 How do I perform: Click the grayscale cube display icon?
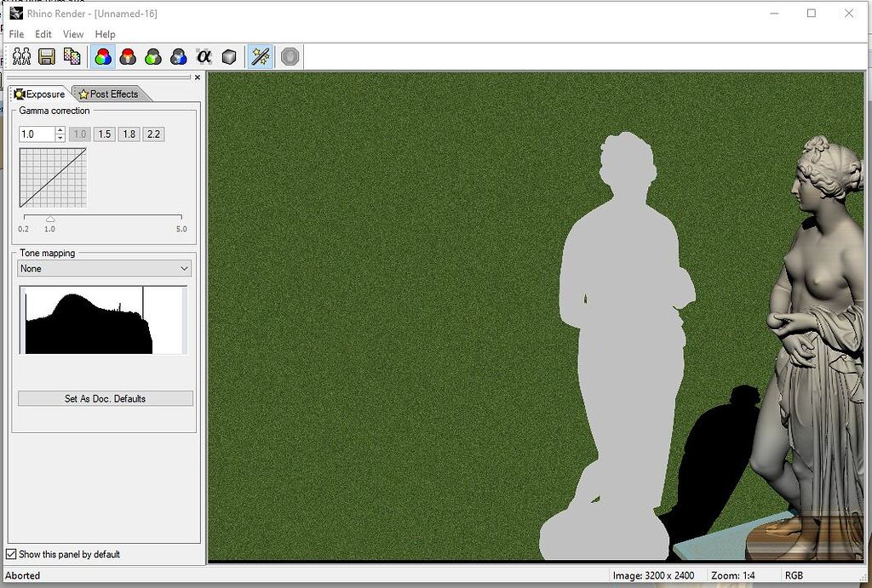point(227,56)
